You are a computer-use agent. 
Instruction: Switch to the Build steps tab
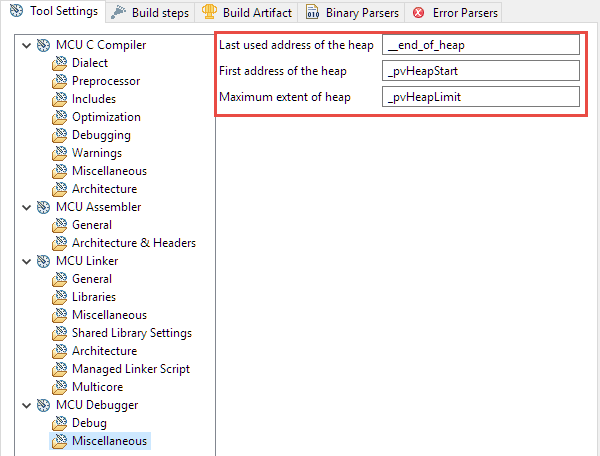[150, 12]
